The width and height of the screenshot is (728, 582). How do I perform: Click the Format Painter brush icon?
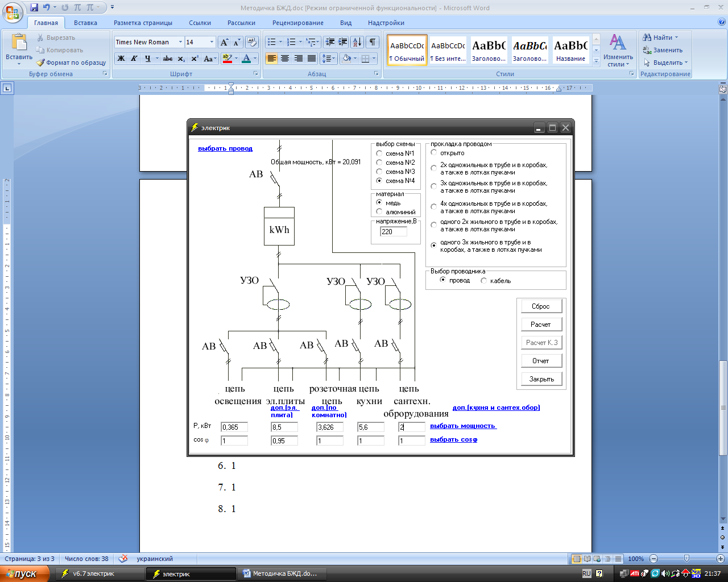tap(40, 63)
